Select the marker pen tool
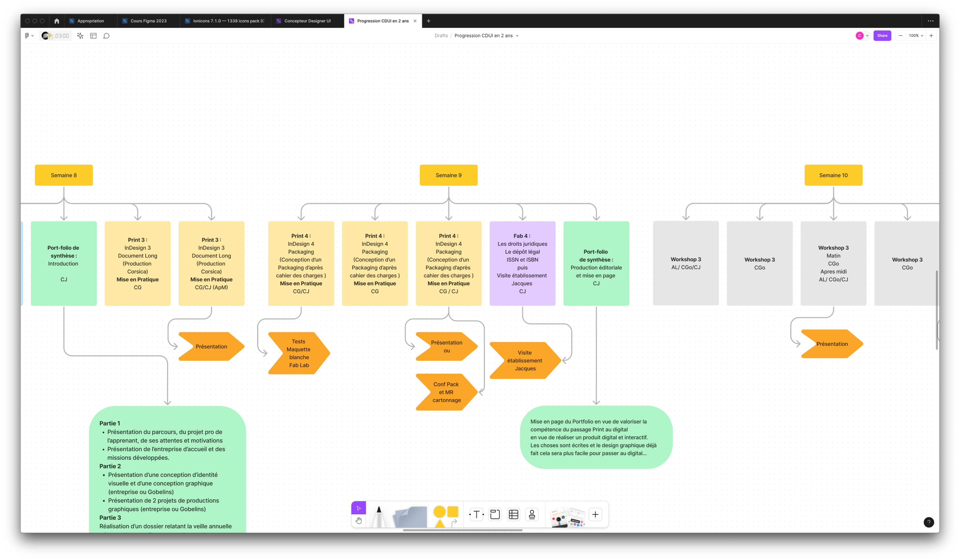 (x=379, y=516)
